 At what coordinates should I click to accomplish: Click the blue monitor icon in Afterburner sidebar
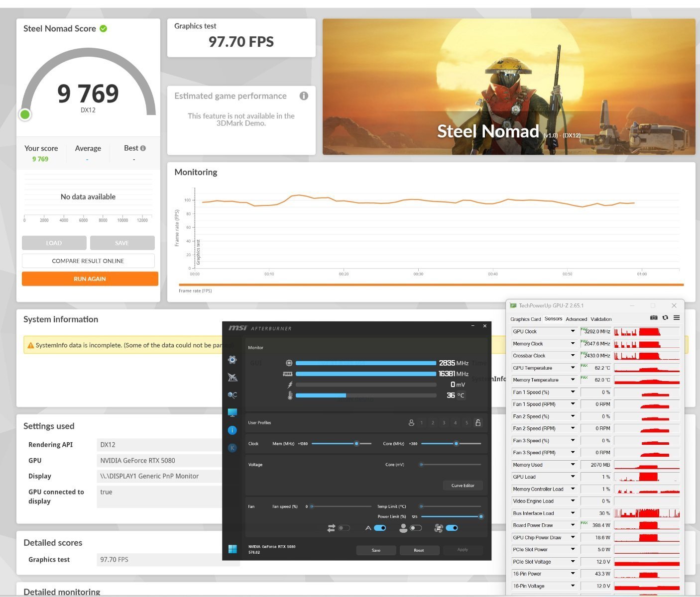tap(232, 412)
